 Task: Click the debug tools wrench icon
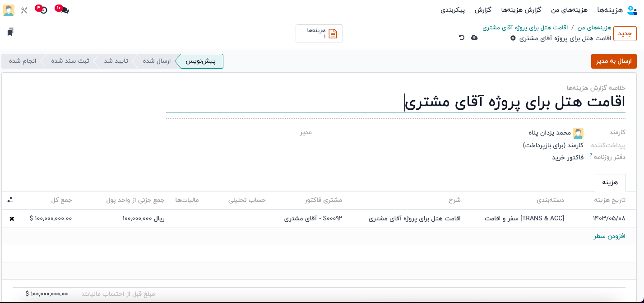[x=24, y=10]
